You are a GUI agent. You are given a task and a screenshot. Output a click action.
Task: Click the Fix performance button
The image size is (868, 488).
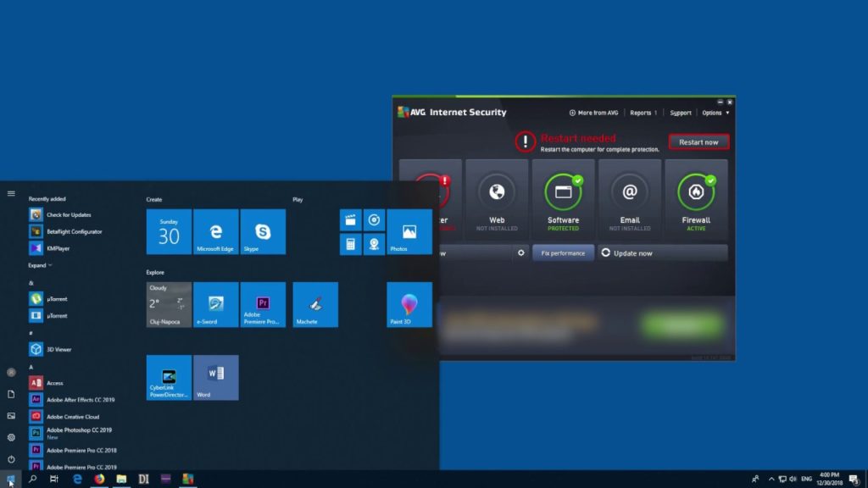(563, 252)
